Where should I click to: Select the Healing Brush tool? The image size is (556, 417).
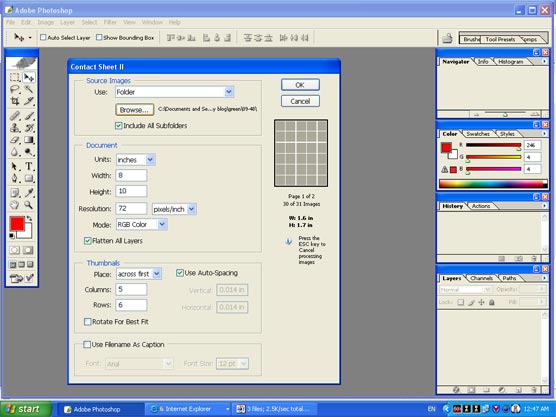tap(15, 116)
